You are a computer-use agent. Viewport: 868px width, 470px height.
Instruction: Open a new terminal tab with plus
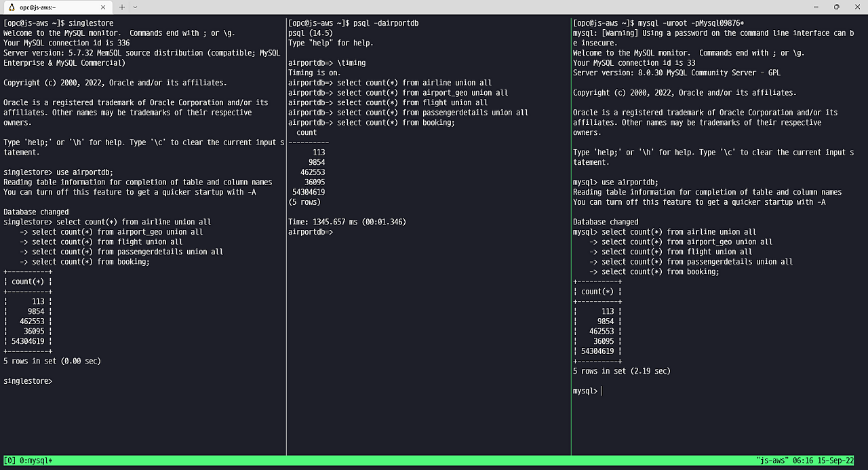[122, 7]
